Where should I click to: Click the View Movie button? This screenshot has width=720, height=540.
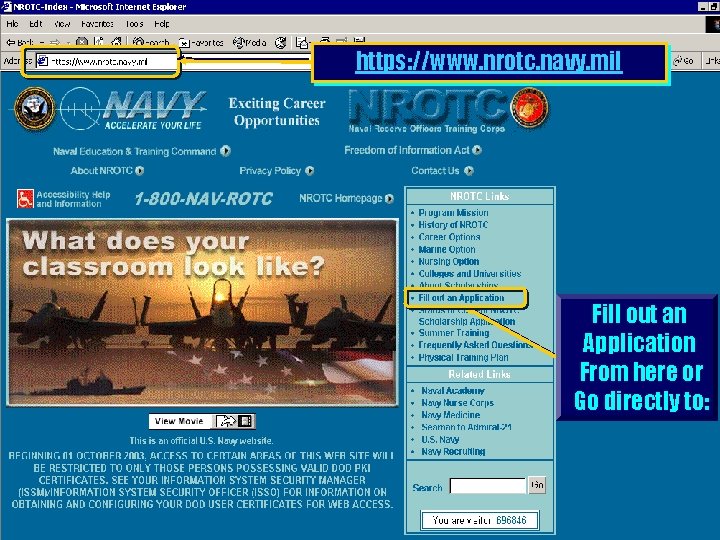tap(202, 421)
